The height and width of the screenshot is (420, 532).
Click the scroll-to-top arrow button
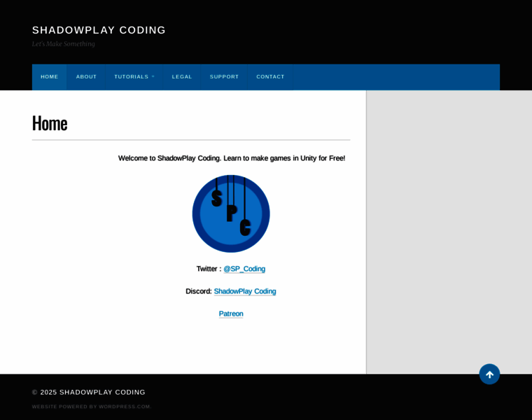489,374
